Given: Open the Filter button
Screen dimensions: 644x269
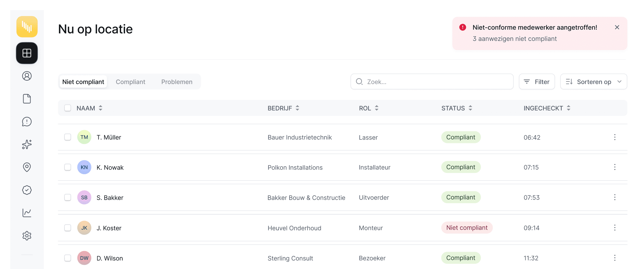Looking at the screenshot, I should coord(537,82).
